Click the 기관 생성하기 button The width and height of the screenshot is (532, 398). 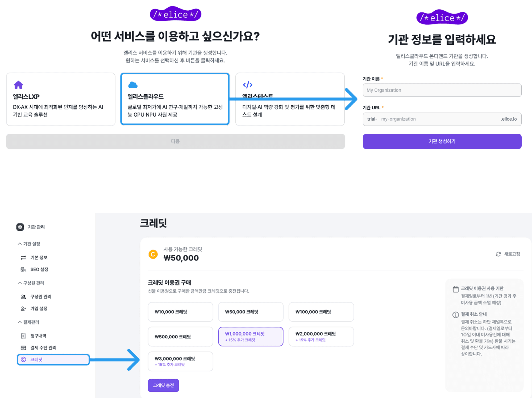tap(442, 141)
